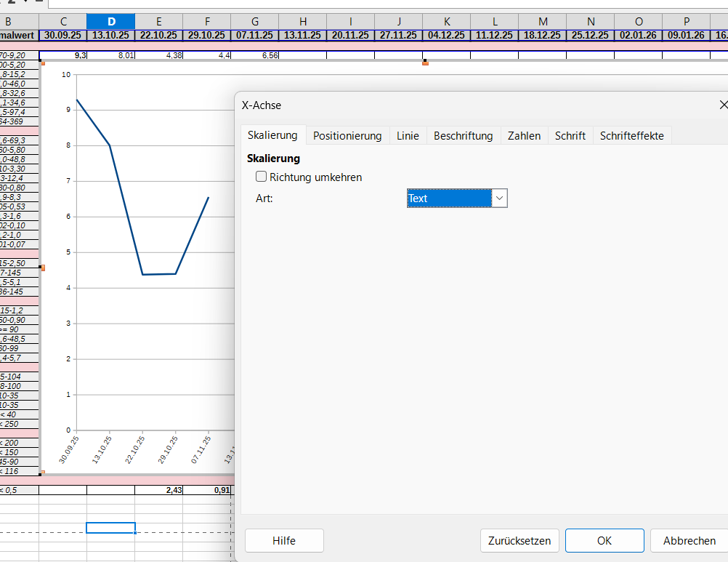Click the Art combo box showing Text
The image size is (728, 562).
[x=450, y=198]
